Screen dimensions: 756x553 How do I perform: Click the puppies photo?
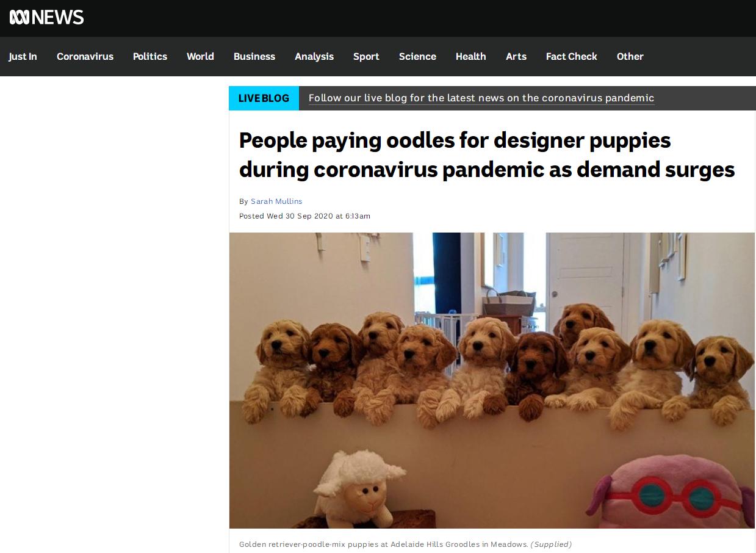(492, 380)
